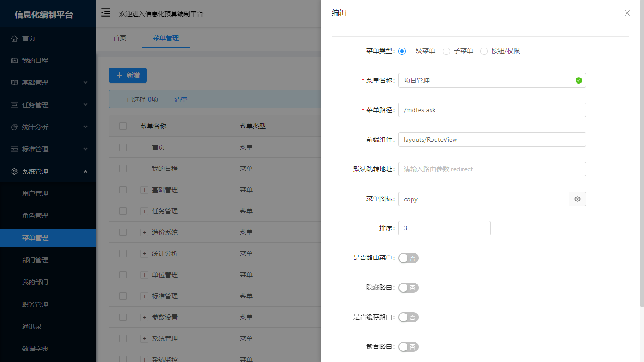Switch to the 菜单管理 tab
644x362 pixels.
(166, 39)
